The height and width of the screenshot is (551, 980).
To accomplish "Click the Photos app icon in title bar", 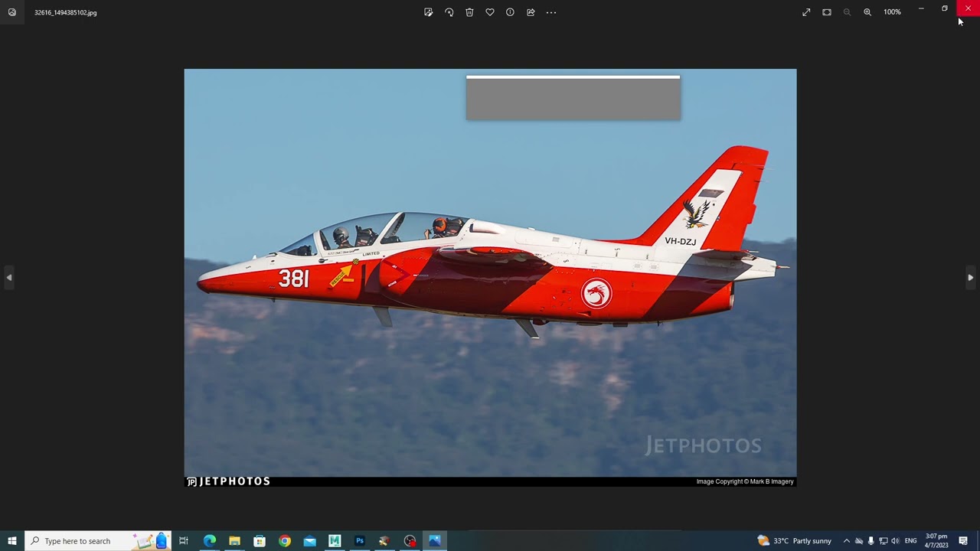I will pyautogui.click(x=11, y=12).
